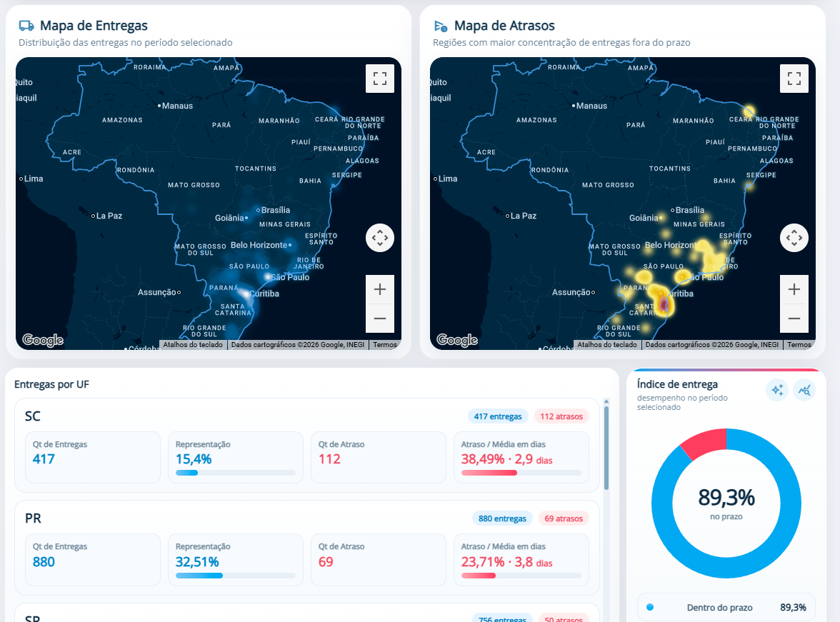Click Manaus label on the Entregas map
Viewport: 840px width, 622px height.
[176, 106]
